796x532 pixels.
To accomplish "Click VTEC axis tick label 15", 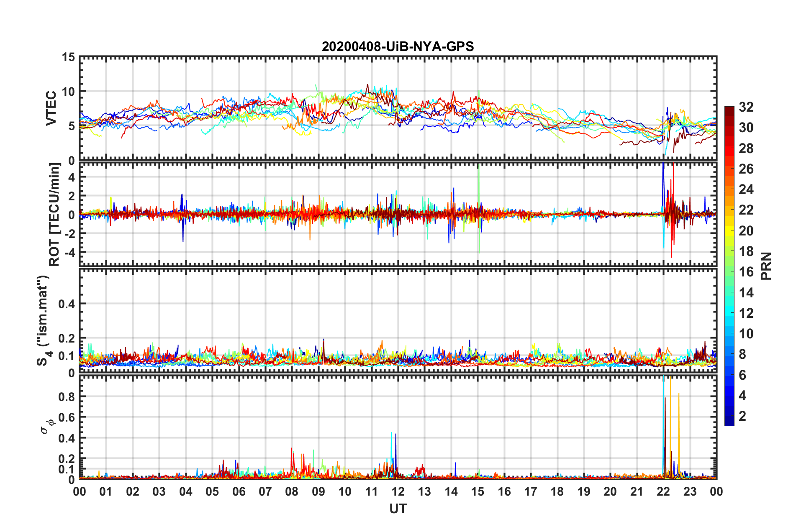I will click(x=69, y=57).
